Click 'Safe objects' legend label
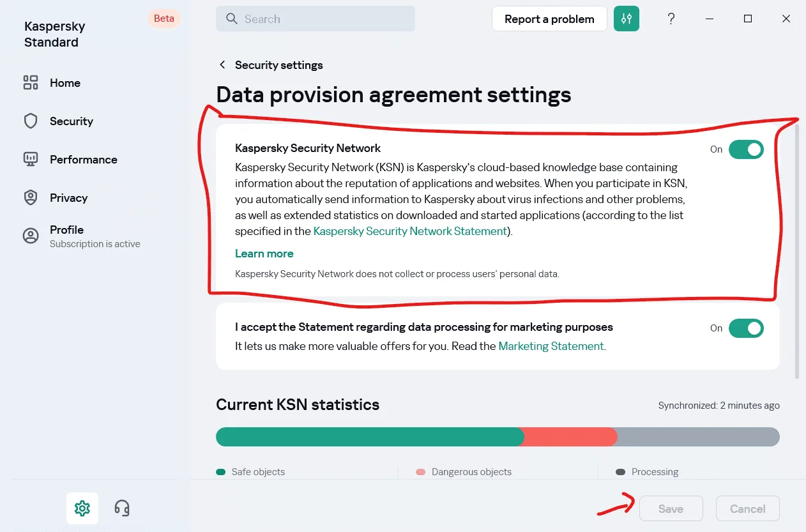The image size is (806, 532). (x=258, y=472)
